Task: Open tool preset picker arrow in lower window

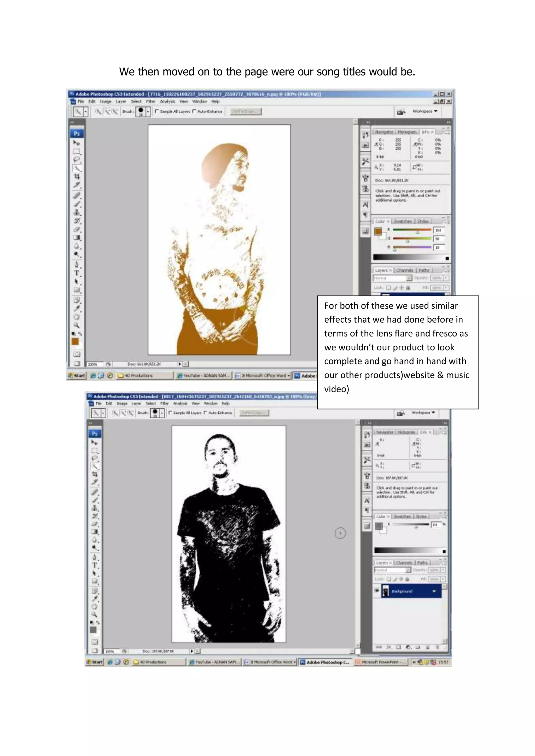Action: (103, 413)
